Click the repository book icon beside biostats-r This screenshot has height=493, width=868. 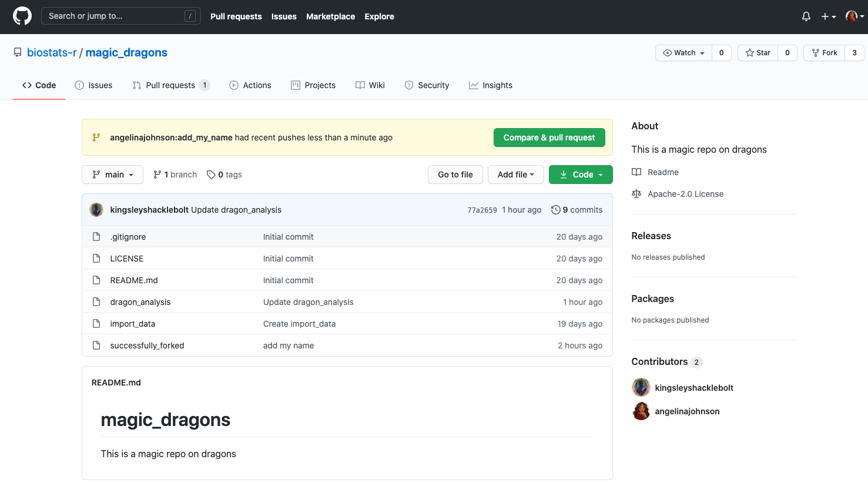[x=18, y=52]
